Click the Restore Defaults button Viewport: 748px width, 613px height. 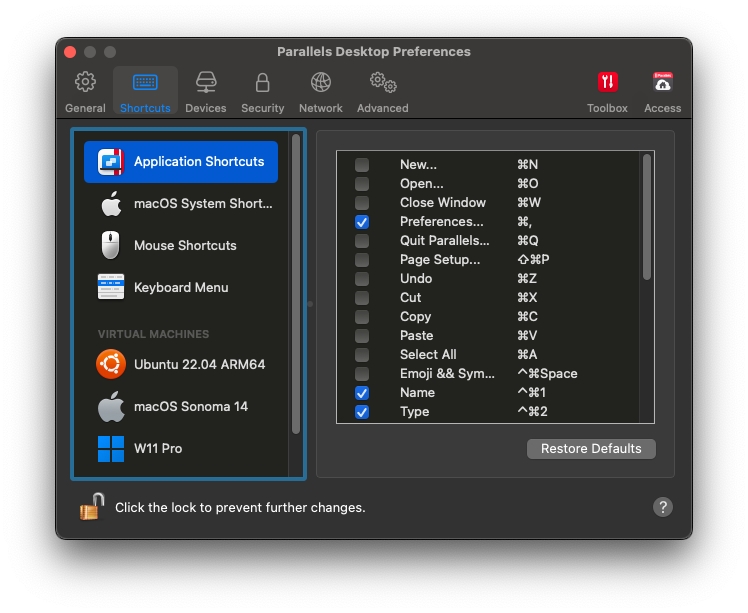click(591, 449)
